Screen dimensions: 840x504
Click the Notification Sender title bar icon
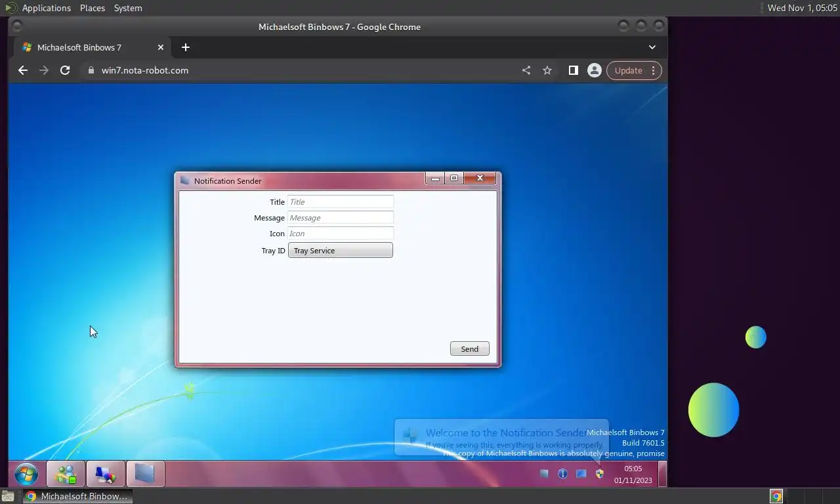click(x=185, y=180)
